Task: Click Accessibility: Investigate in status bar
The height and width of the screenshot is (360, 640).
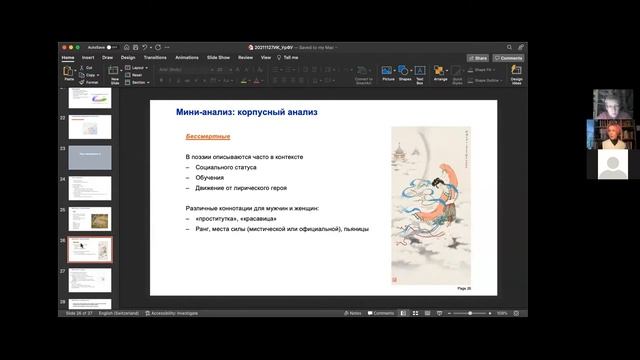Action: pyautogui.click(x=171, y=313)
